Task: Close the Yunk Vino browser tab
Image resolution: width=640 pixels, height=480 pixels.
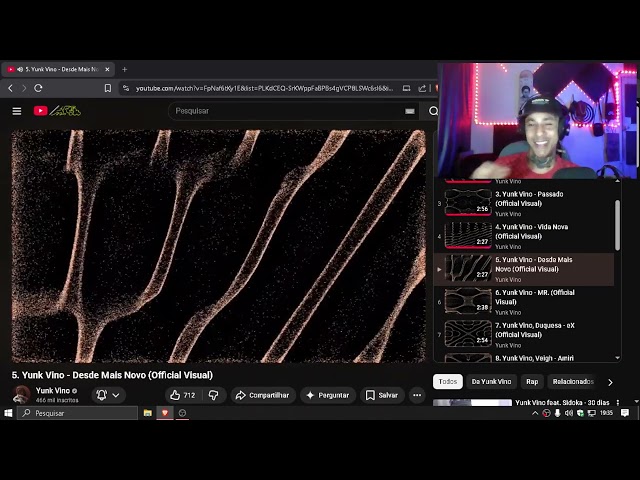Action: [107, 69]
